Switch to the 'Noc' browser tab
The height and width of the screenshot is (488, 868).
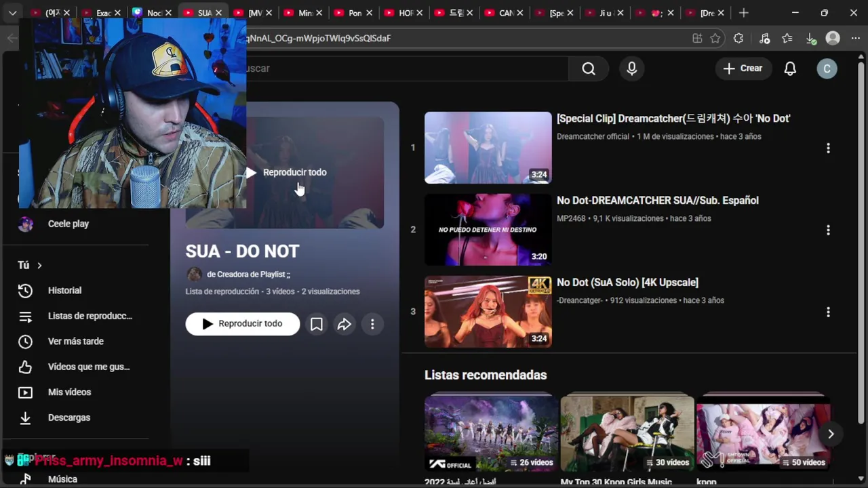point(154,13)
